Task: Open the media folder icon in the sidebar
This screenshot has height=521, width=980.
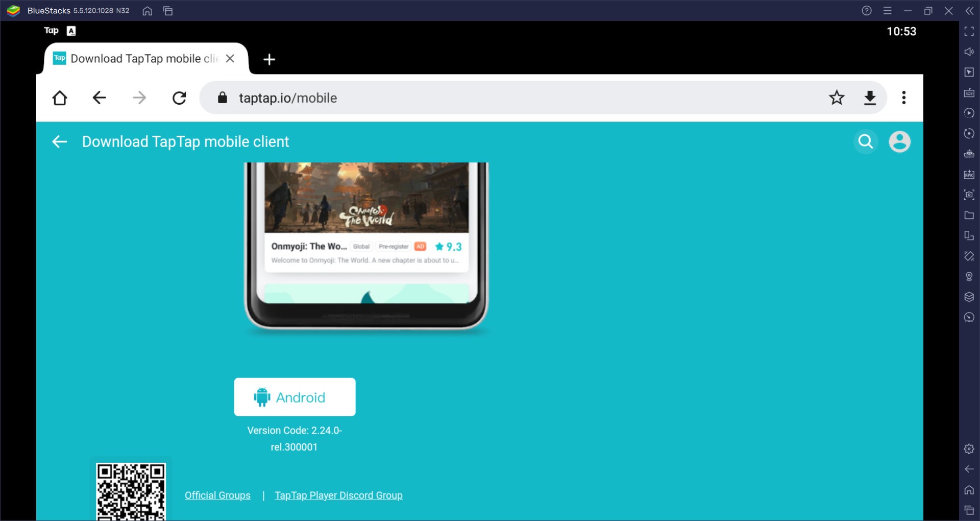Action: [x=969, y=215]
